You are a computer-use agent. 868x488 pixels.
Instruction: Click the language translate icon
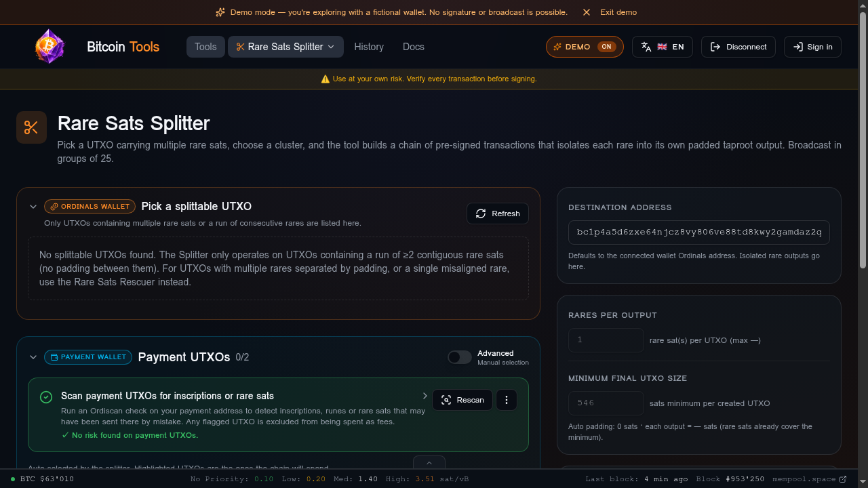click(x=646, y=47)
